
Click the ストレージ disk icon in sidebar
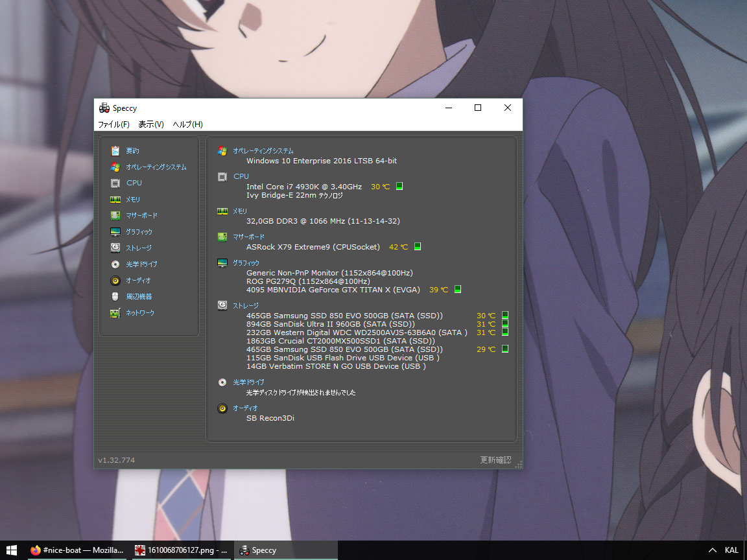(115, 248)
